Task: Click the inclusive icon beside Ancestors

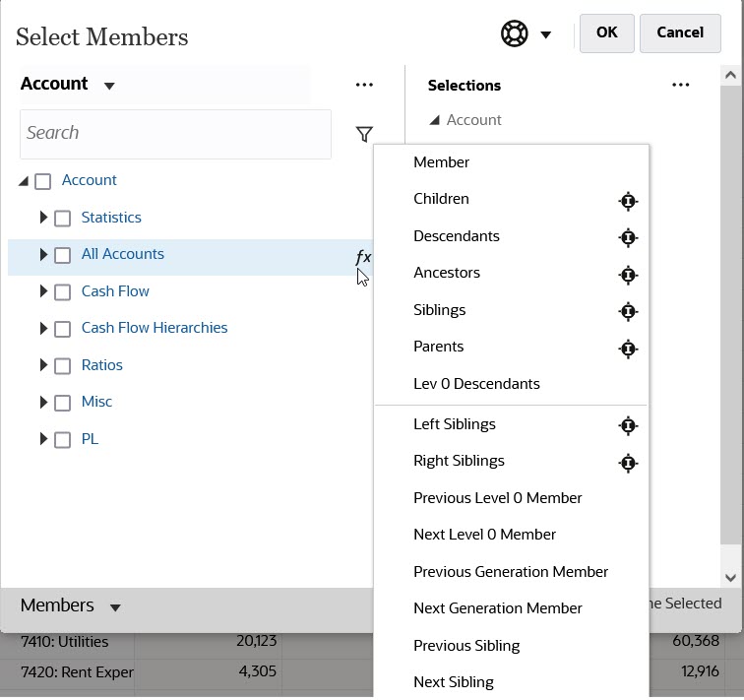Action: pos(628,275)
